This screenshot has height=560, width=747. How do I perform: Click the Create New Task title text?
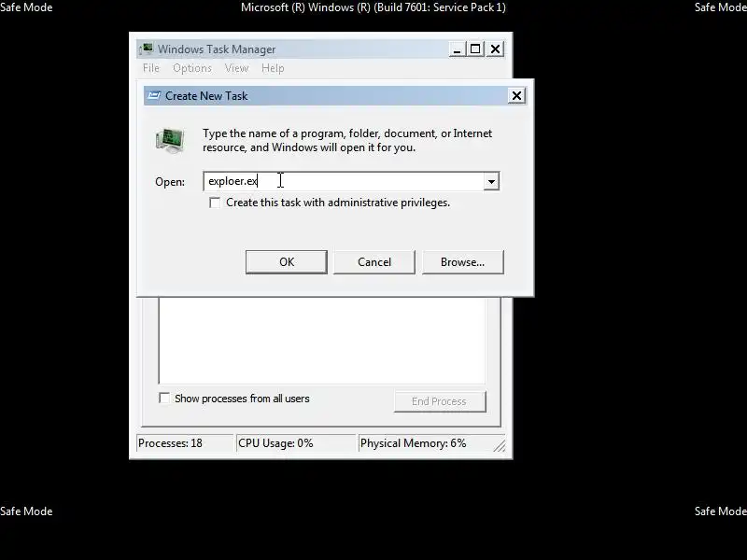point(206,96)
